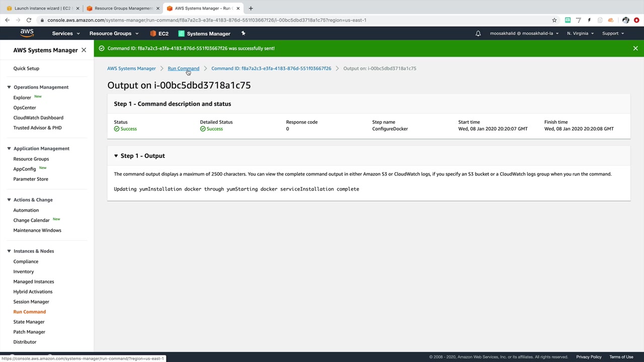Open the Support dropdown menu
This screenshot has width=644, height=362.
click(613, 34)
